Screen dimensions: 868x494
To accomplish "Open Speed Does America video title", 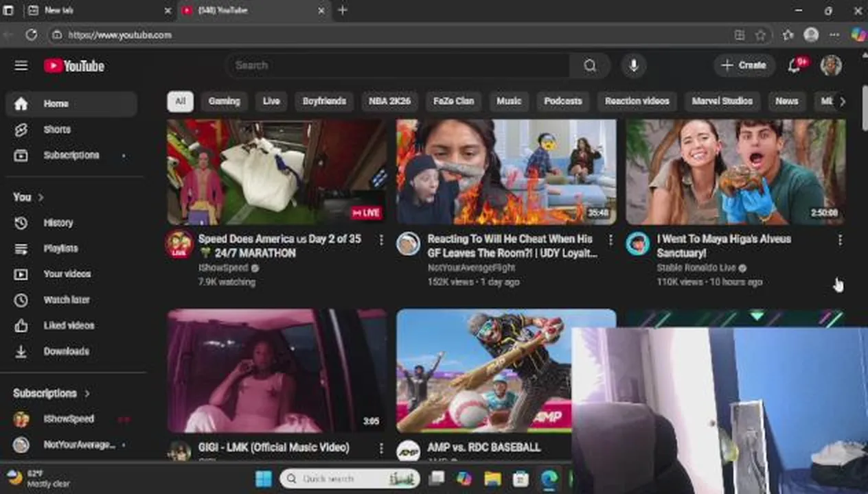I will coord(279,246).
